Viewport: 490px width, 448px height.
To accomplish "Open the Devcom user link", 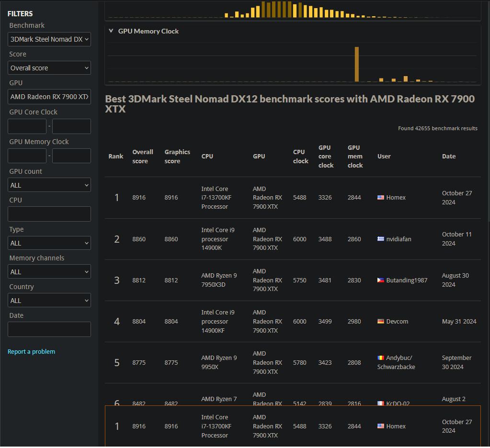I will click(397, 321).
